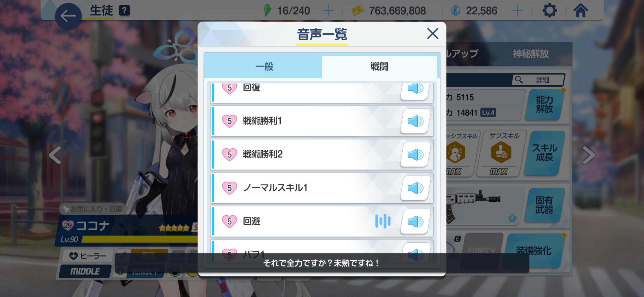644x297 pixels.
Task: Open the 能力解放 button
Action: pos(544,105)
